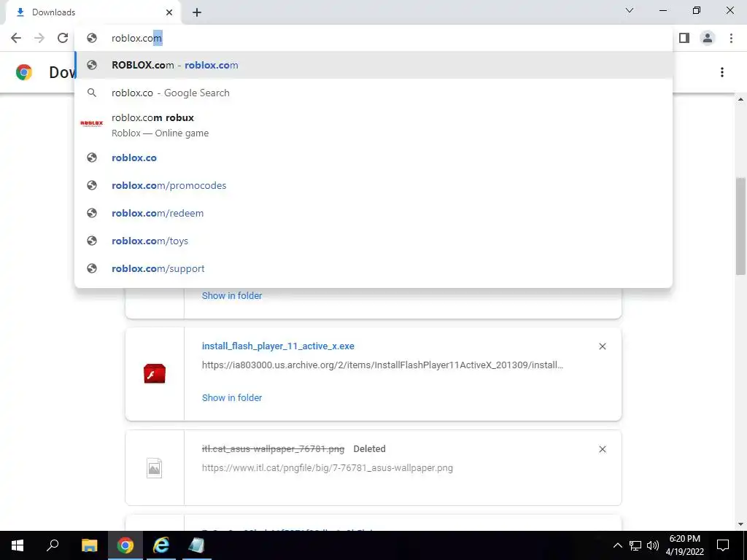
Task: Click the Chrome logo on Downloads page
Action: click(24, 72)
